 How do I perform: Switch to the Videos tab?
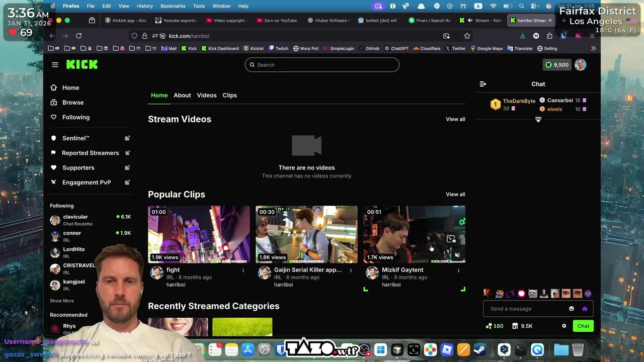pos(207,95)
